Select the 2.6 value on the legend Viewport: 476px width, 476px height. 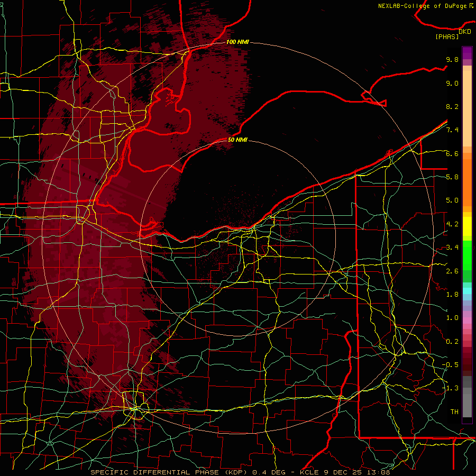[452, 271]
